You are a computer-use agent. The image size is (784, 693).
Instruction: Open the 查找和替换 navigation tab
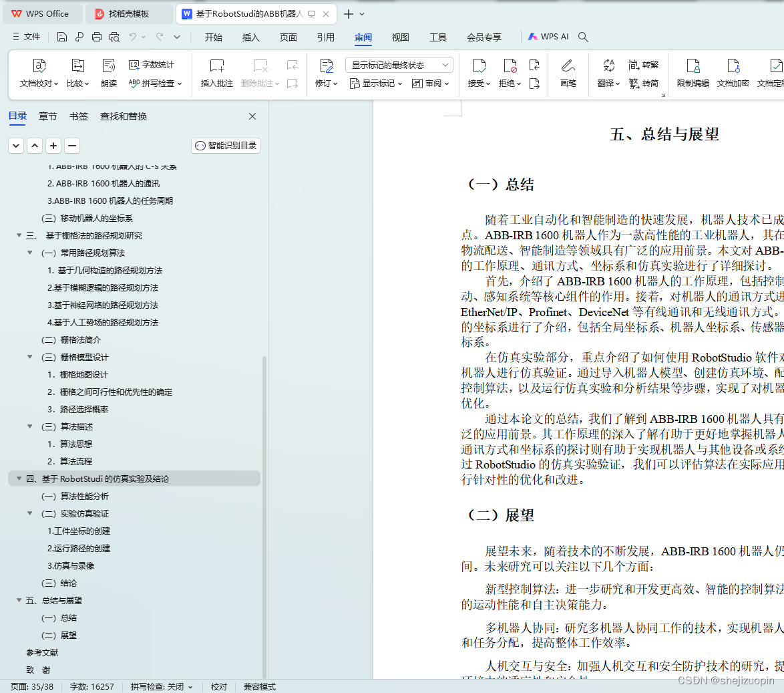pyautogui.click(x=124, y=116)
